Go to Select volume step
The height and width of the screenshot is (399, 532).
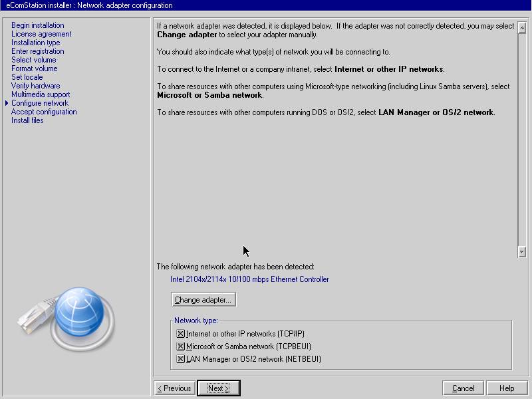(x=33, y=60)
